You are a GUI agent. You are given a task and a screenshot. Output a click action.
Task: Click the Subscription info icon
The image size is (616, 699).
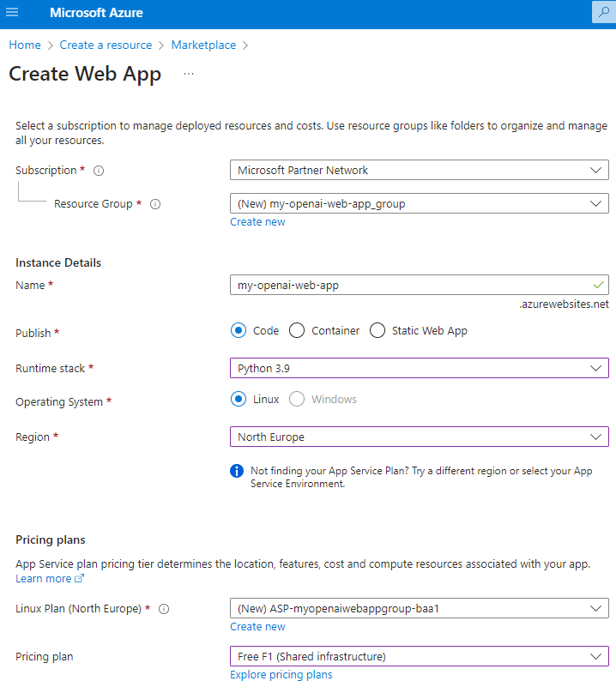(x=99, y=171)
